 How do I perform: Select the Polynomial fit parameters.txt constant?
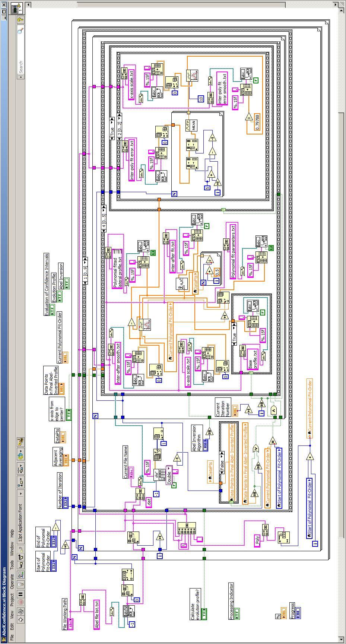coord(234,252)
